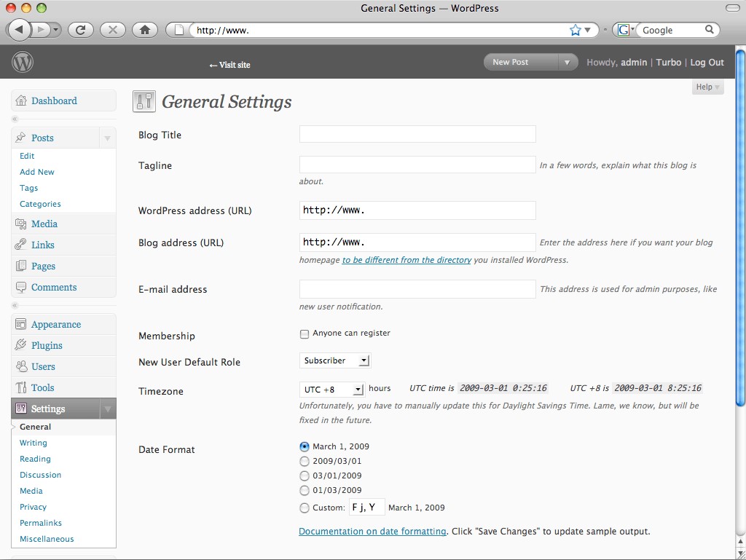This screenshot has height=560, width=746.
Task: Click the browser Home button
Action: pyautogui.click(x=144, y=30)
